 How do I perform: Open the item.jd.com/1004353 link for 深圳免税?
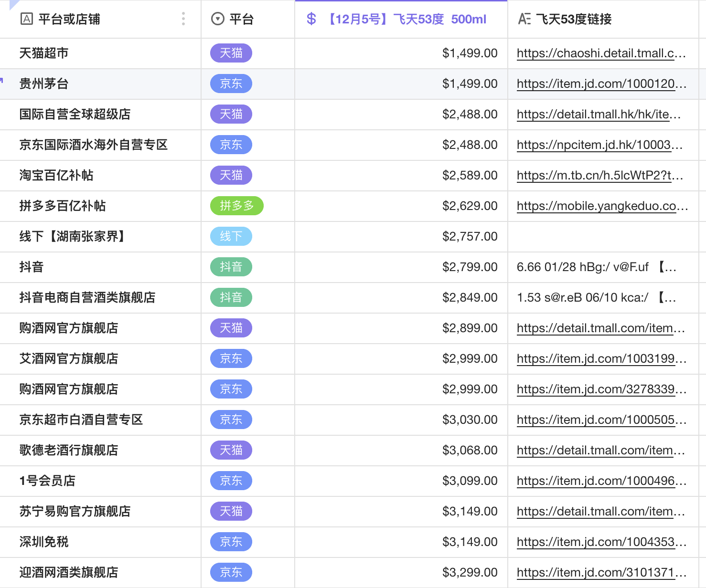[602, 542]
